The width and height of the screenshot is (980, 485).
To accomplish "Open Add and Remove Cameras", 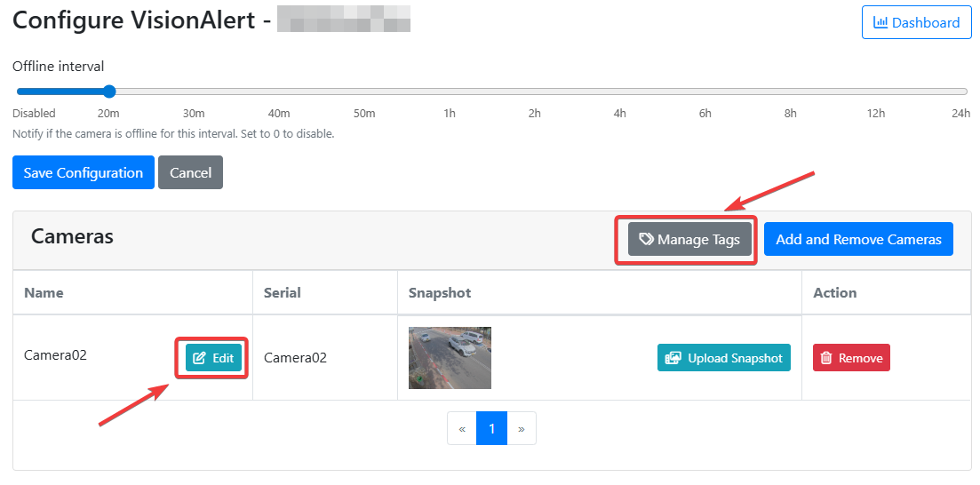I will tap(858, 239).
